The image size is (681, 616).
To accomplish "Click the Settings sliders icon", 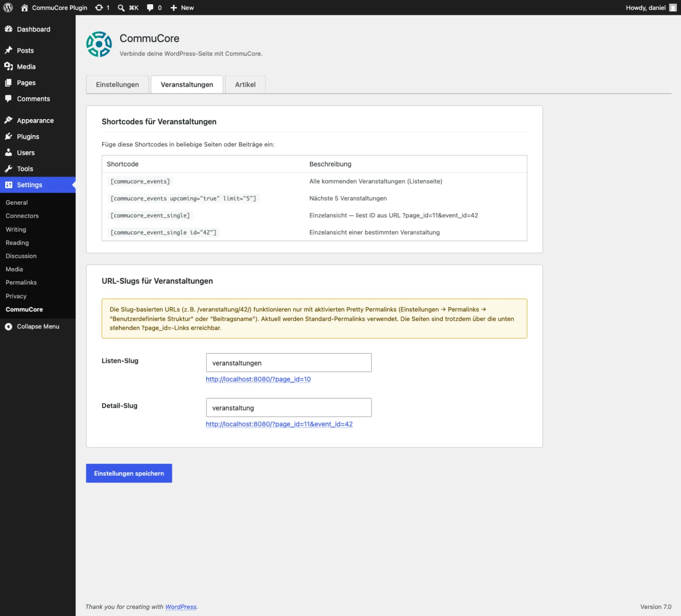I will (9, 185).
